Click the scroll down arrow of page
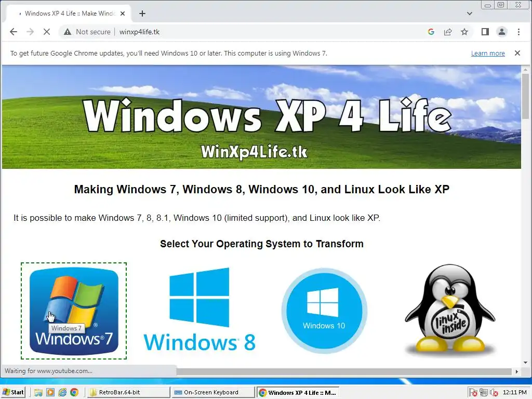532x399 pixels. pyautogui.click(x=525, y=362)
